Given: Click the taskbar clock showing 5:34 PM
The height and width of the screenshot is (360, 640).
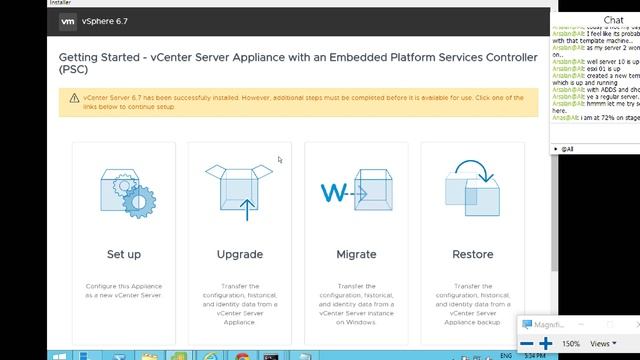Looking at the screenshot, I should tap(535, 356).
